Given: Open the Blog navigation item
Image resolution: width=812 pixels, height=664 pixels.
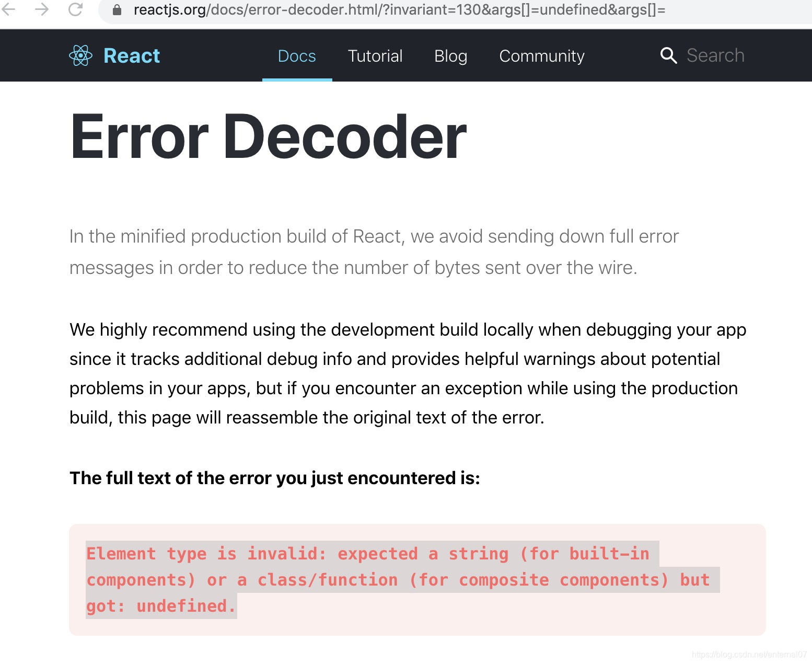Looking at the screenshot, I should point(450,55).
